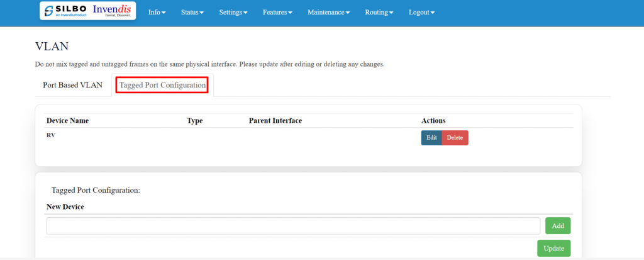Expand the Routing menu
644x260 pixels.
(379, 13)
